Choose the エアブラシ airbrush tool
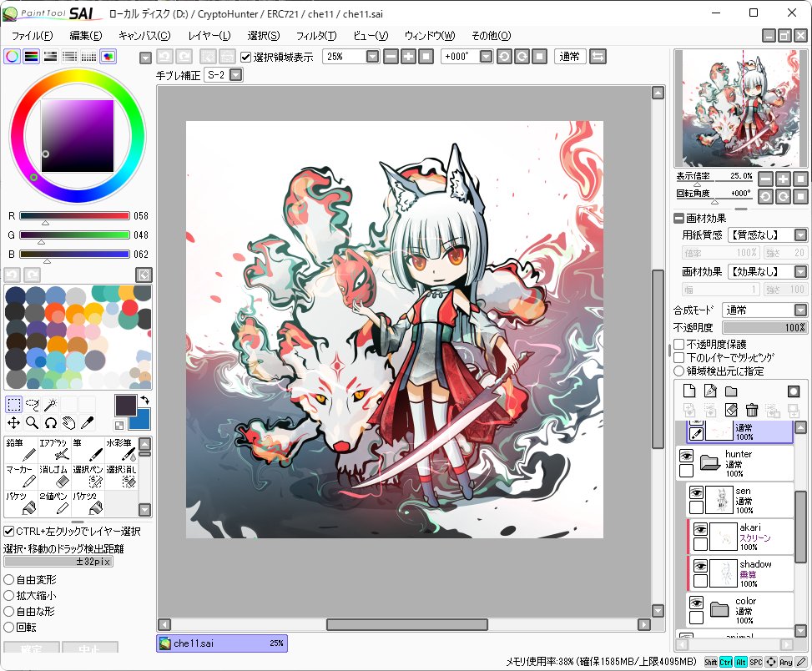 click(x=54, y=450)
